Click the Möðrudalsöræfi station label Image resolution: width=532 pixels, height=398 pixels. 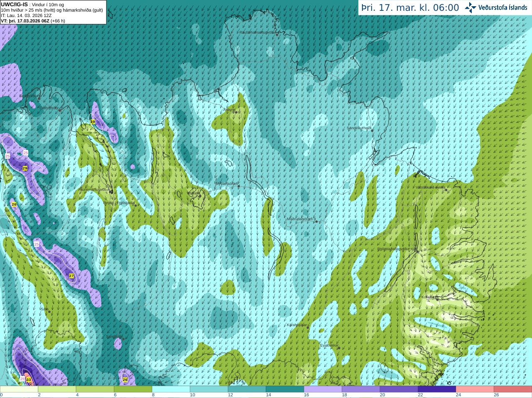point(301,219)
